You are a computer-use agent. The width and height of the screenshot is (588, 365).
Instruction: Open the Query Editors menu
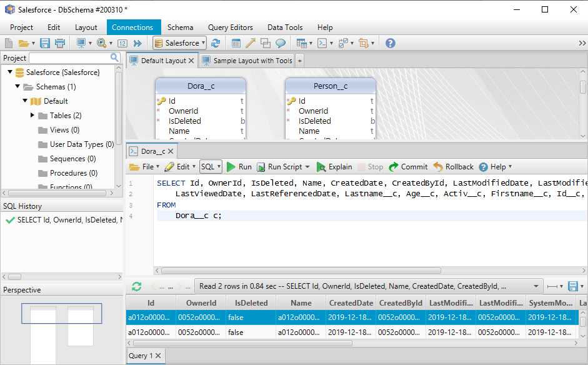230,27
